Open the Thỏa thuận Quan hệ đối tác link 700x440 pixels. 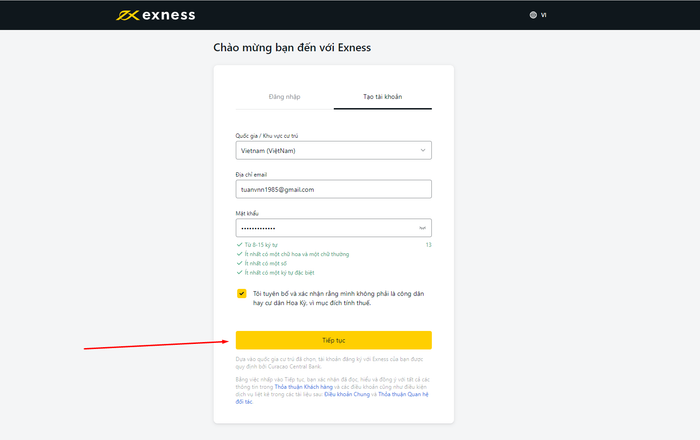[x=403, y=394]
